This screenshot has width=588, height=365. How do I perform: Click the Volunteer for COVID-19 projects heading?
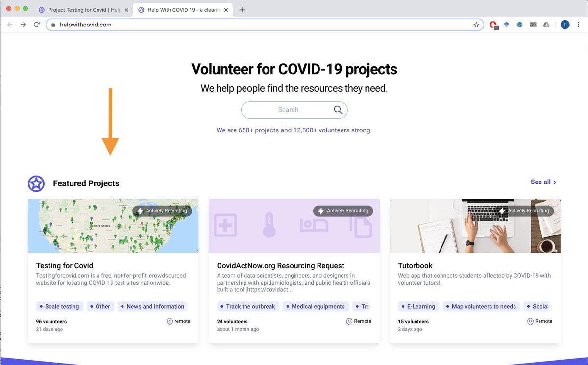(x=294, y=69)
